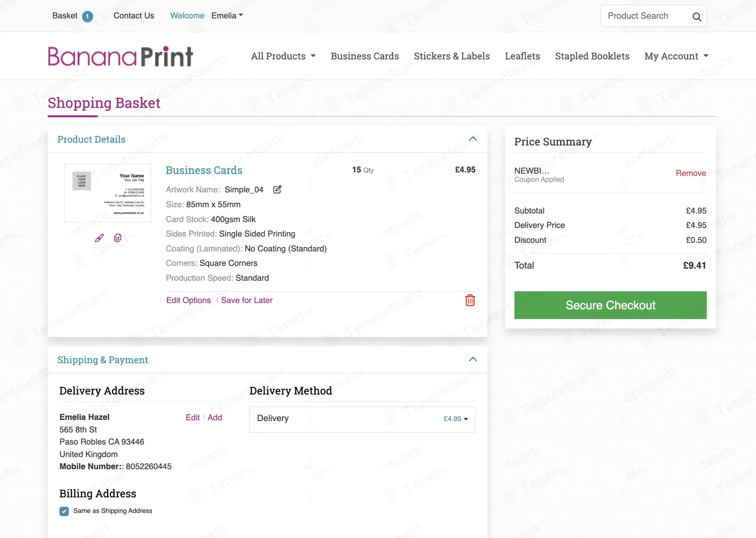
Task: Click the basket count badge
Action: (88, 16)
